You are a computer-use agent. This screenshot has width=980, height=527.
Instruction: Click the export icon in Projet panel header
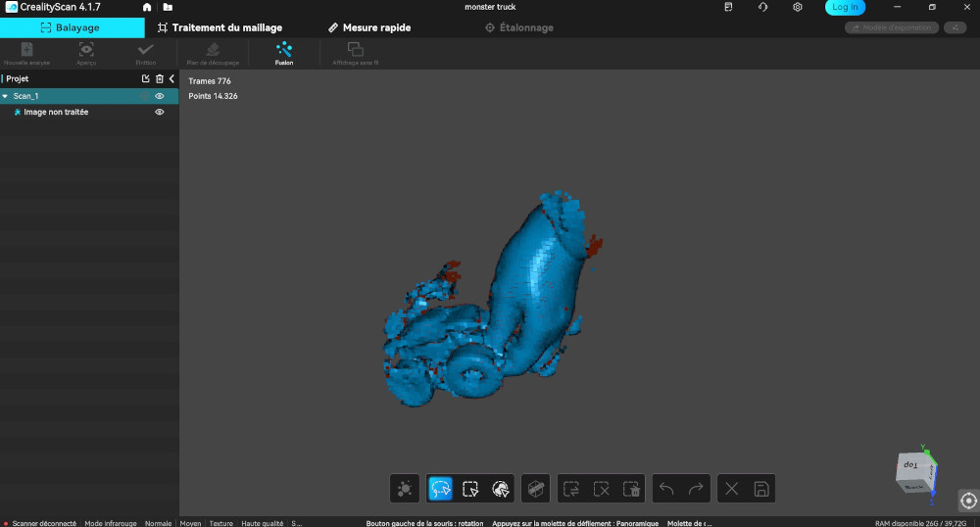146,78
